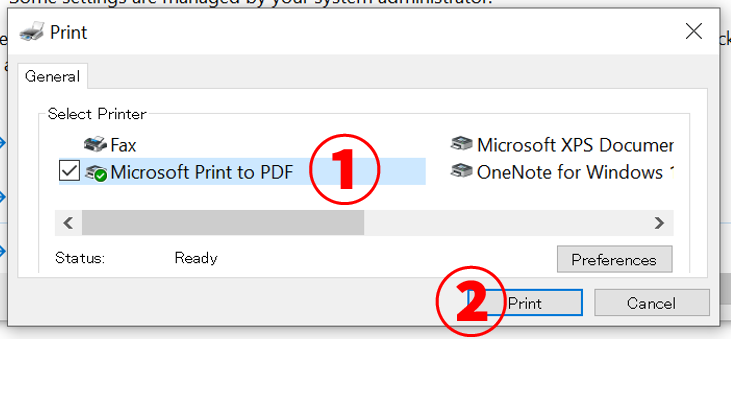The width and height of the screenshot is (731, 396).
Task: Click the printer icon in dialog title bar
Action: 32,32
